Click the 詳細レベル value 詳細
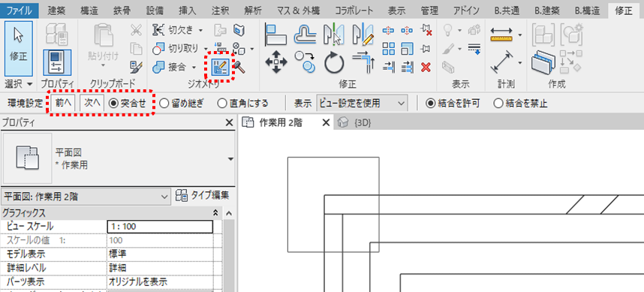 point(160,268)
